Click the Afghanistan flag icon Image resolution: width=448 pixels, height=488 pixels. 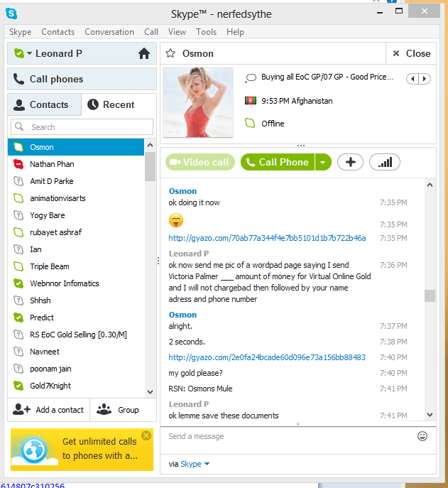(x=251, y=101)
